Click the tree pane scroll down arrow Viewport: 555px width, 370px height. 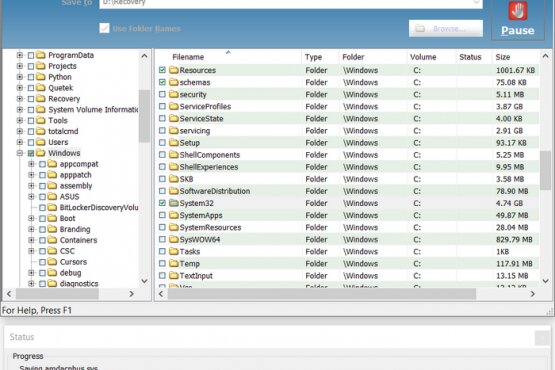point(144,281)
